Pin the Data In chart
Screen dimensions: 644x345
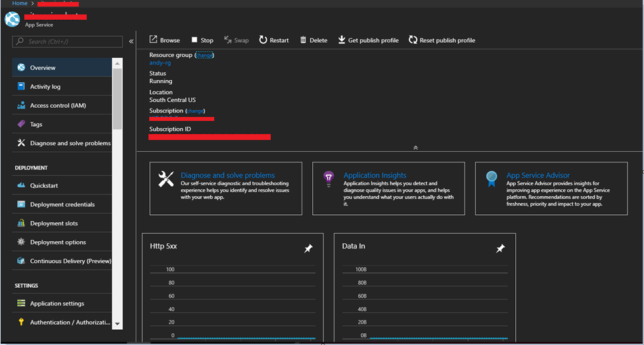[500, 248]
